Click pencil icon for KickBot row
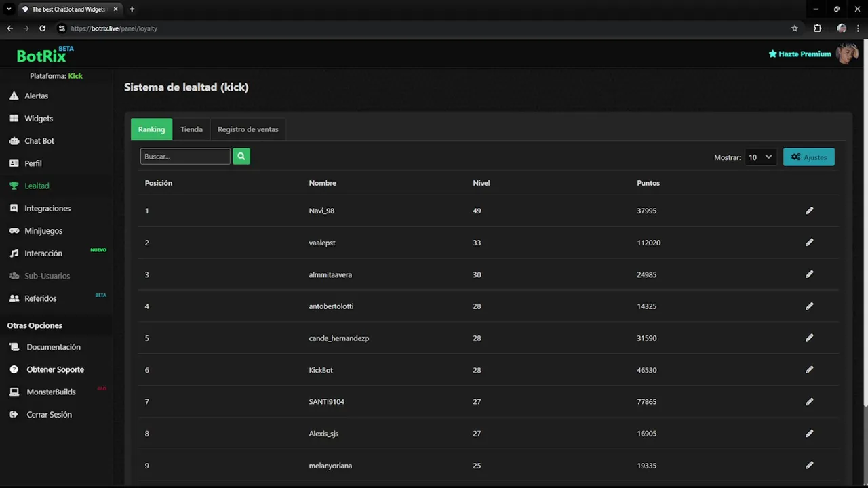The height and width of the screenshot is (488, 868). pos(809,370)
